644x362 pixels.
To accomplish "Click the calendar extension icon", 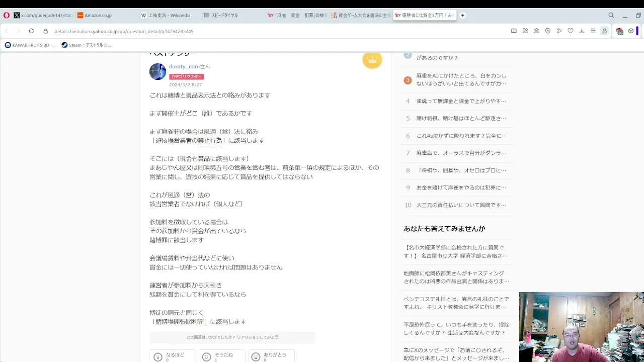I will pos(620,31).
